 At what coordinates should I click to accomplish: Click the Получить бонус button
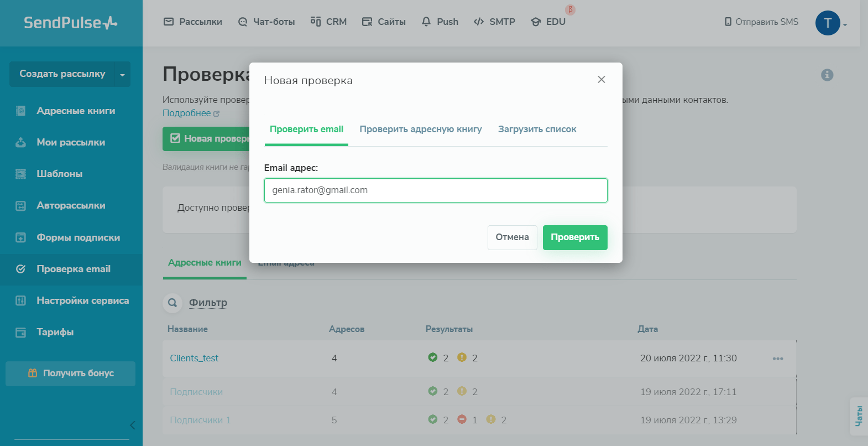71,374
